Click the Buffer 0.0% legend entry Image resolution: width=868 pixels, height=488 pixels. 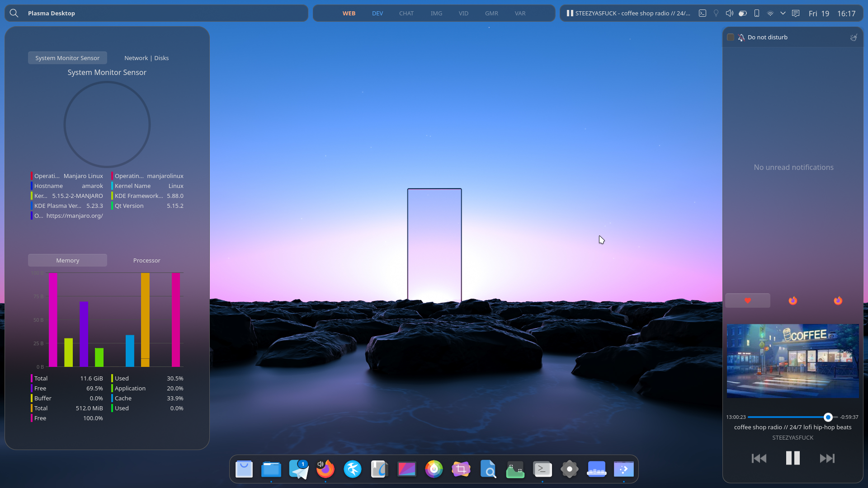(67, 398)
